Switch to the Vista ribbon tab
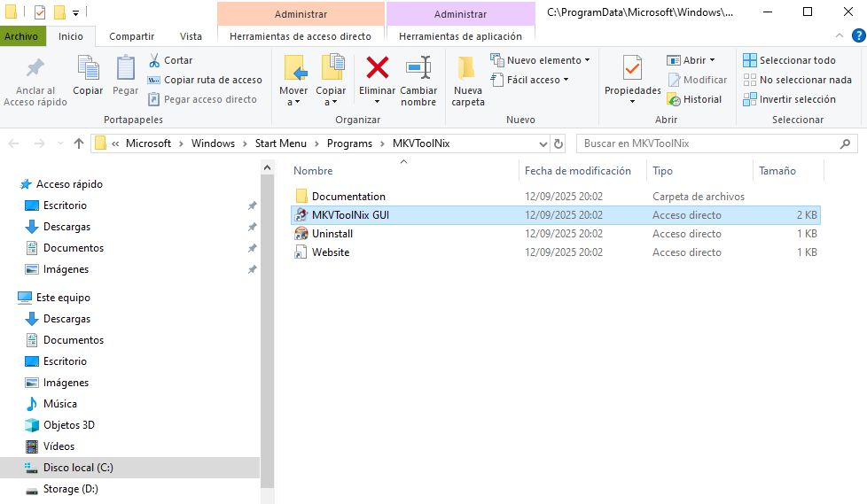Image resolution: width=867 pixels, height=504 pixels. [191, 36]
